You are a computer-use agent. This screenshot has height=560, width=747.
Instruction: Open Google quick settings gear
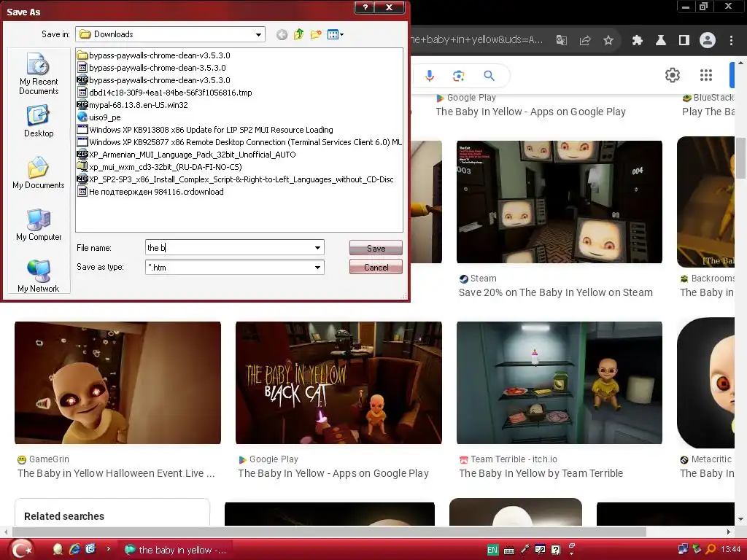tap(672, 75)
